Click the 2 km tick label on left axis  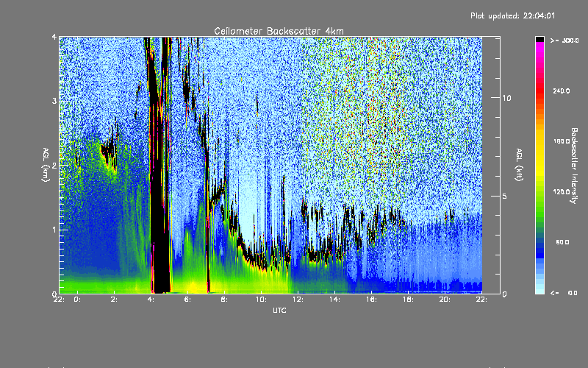[54, 166]
